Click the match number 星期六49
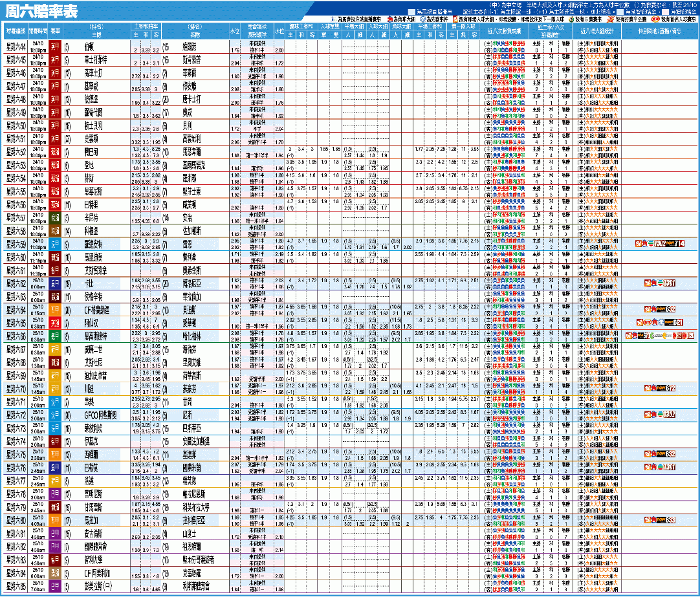The width and height of the screenshot is (700, 597). 16,113
